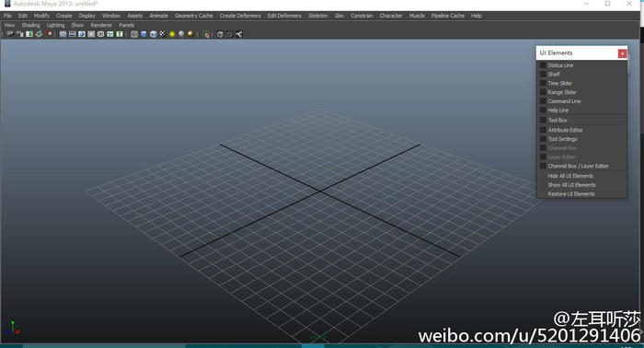Enable the Range Slider checkbox
644x348 pixels.
[x=543, y=92]
